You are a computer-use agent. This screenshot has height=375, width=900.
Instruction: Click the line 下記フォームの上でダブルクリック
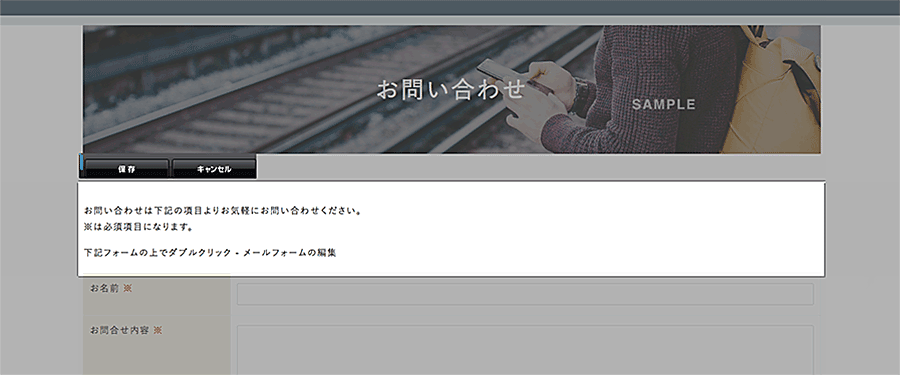[210, 253]
